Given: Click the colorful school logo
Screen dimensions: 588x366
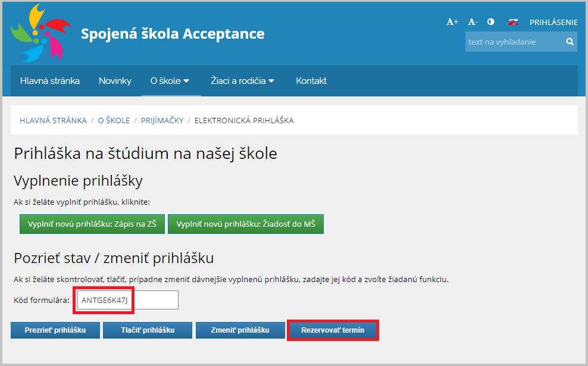Looking at the screenshot, I should click(x=41, y=33).
